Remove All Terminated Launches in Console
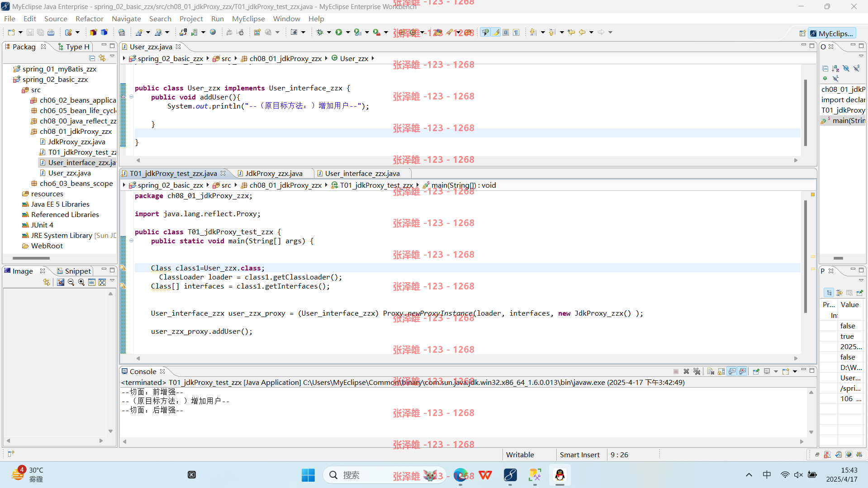 pyautogui.click(x=697, y=371)
